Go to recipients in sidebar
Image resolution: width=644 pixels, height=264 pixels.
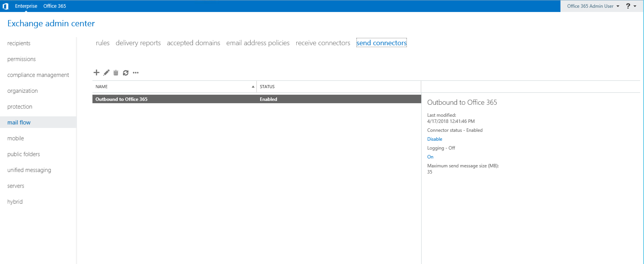coord(19,43)
